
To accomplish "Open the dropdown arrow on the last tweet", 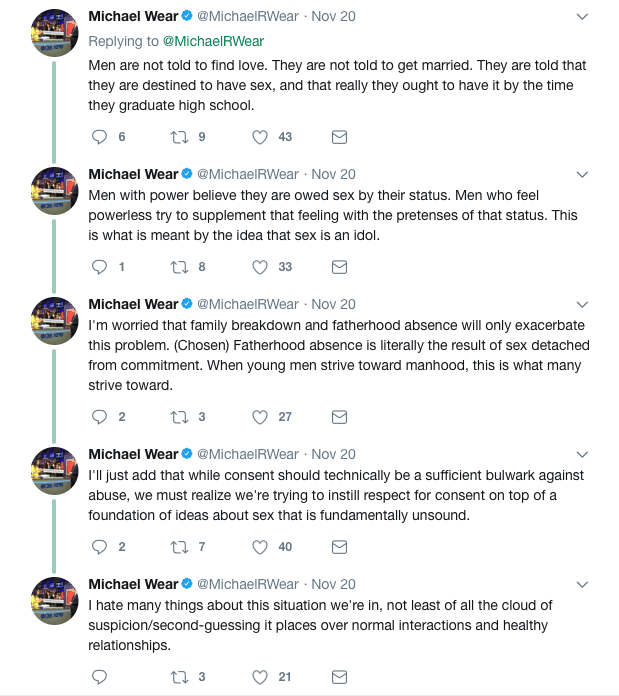I will point(585,585).
